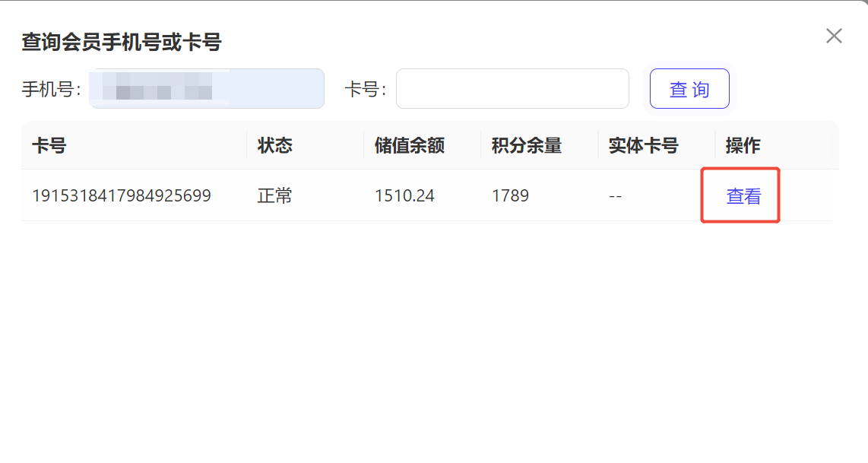This screenshot has width=868, height=463.
Task: Select the stored balance value 1510.24
Action: click(x=404, y=196)
